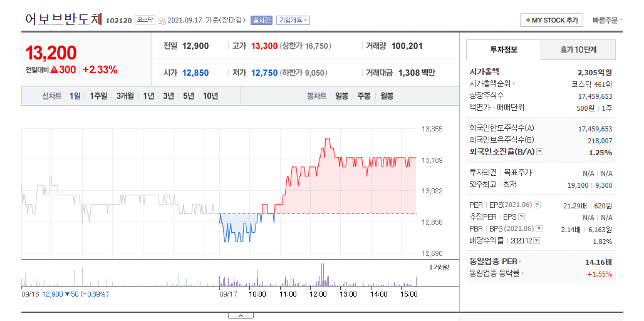
Task: Click the 52주최고 최저 value 19,100 | 9,300
Action: point(589,186)
